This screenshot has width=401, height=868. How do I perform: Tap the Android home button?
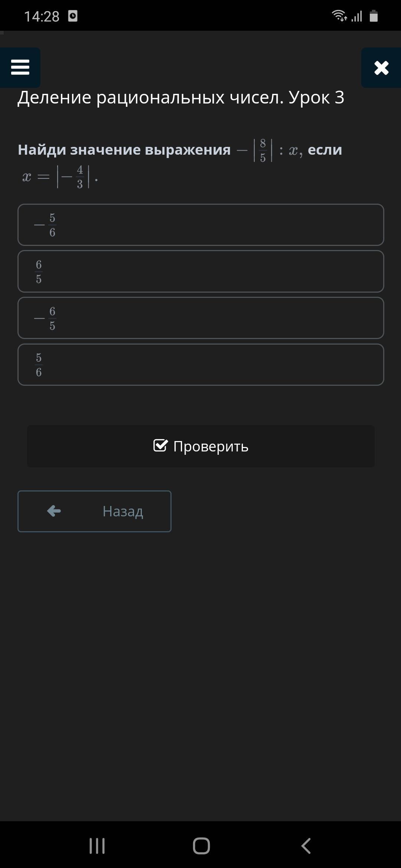click(x=201, y=846)
